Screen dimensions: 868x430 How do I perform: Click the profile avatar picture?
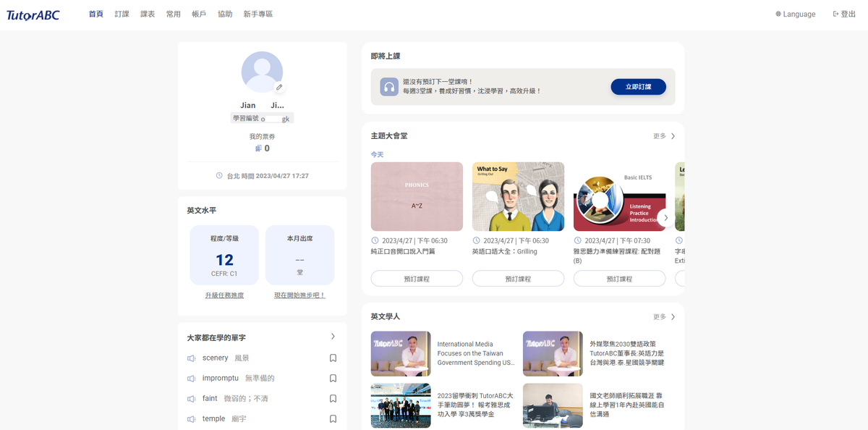click(x=262, y=72)
